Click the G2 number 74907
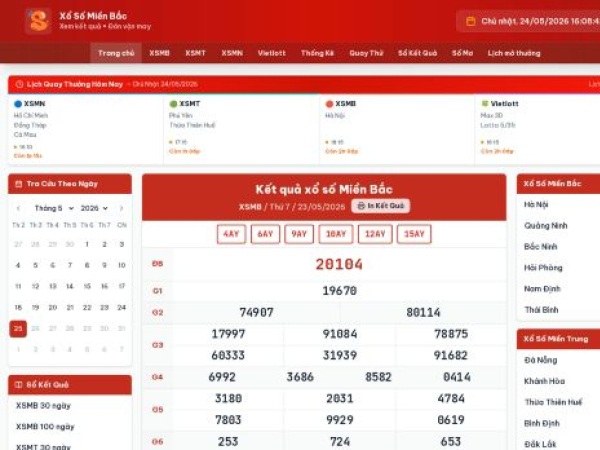The width and height of the screenshot is (600, 450). (x=256, y=313)
